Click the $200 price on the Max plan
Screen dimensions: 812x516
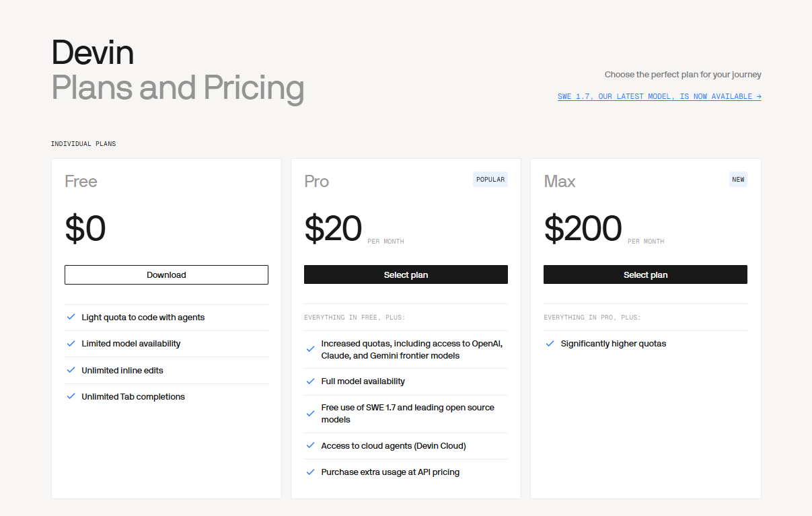coord(583,228)
